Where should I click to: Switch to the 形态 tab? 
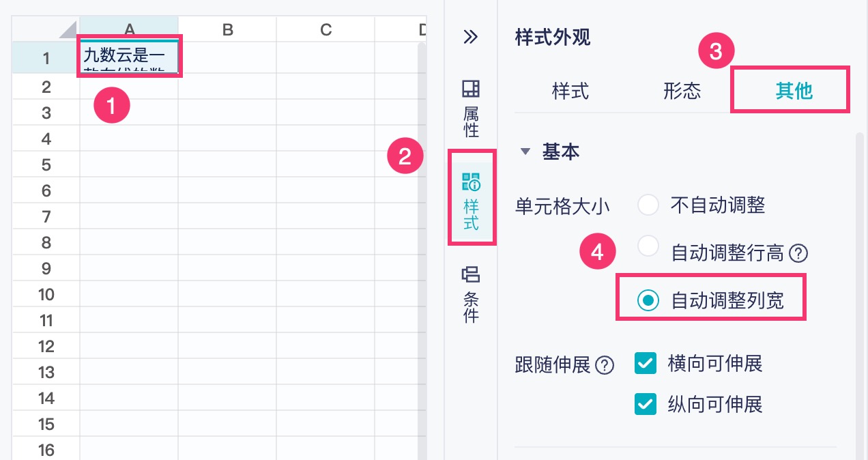(682, 91)
